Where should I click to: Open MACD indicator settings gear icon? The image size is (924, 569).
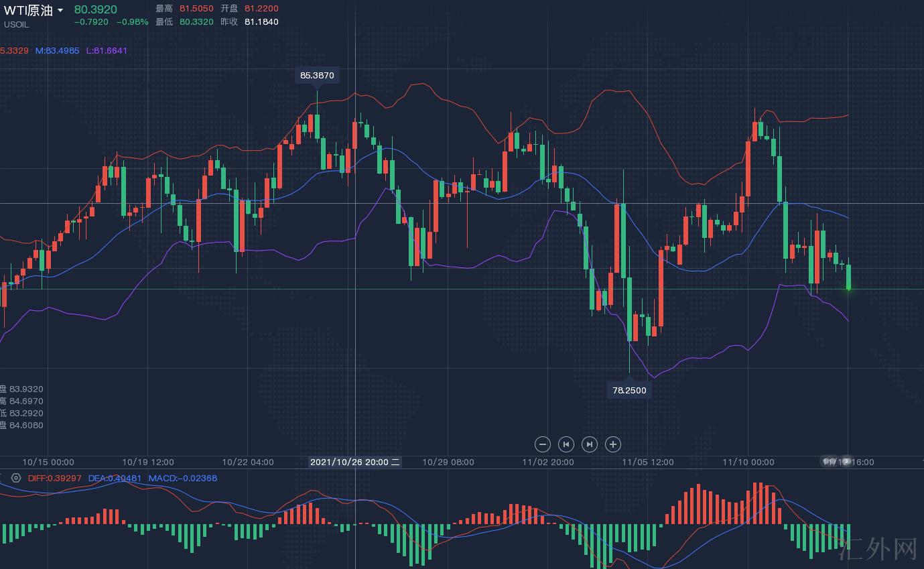pos(16,478)
